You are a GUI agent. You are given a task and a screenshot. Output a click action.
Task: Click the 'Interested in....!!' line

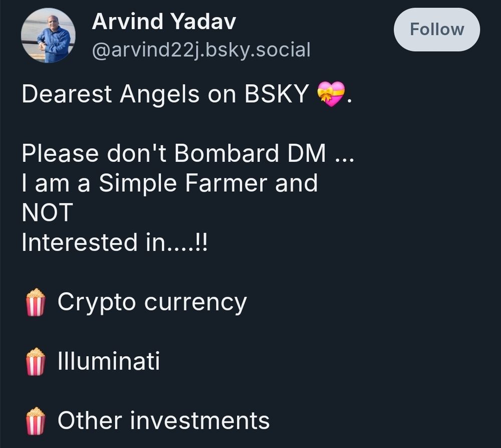coord(115,242)
